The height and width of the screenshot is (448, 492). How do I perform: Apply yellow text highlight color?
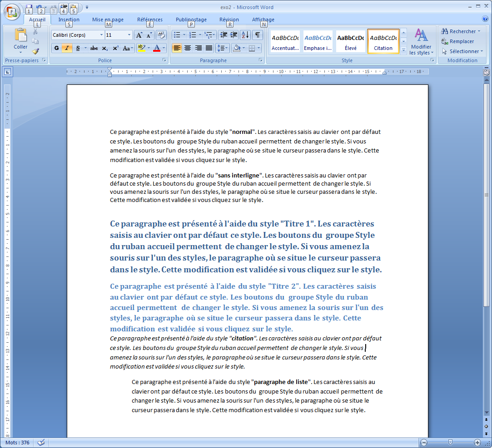point(142,48)
